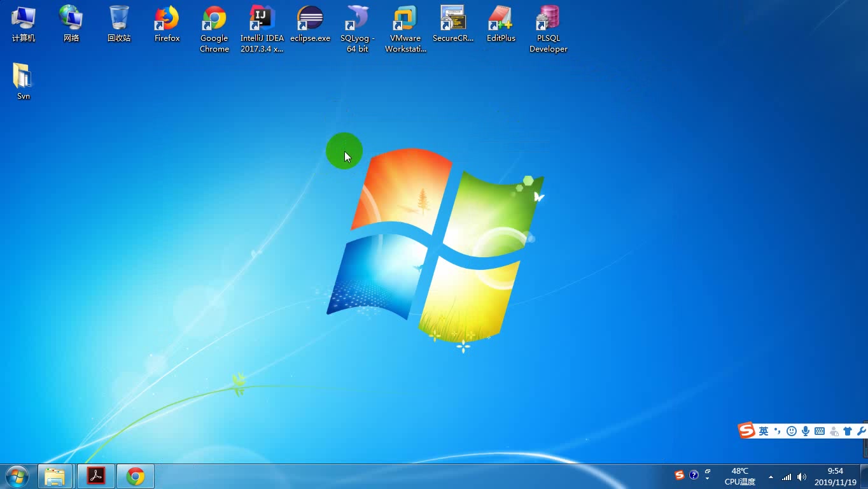Select the Svn folder on desktop
Image resolution: width=868 pixels, height=489 pixels.
click(24, 81)
